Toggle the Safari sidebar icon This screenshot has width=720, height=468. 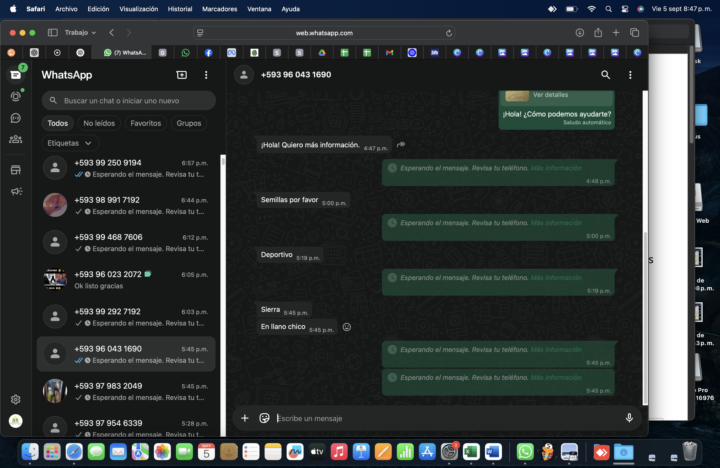[53, 33]
